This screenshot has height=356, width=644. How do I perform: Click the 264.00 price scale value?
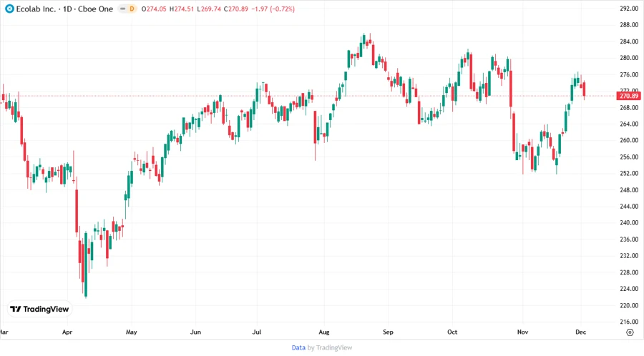(629, 124)
